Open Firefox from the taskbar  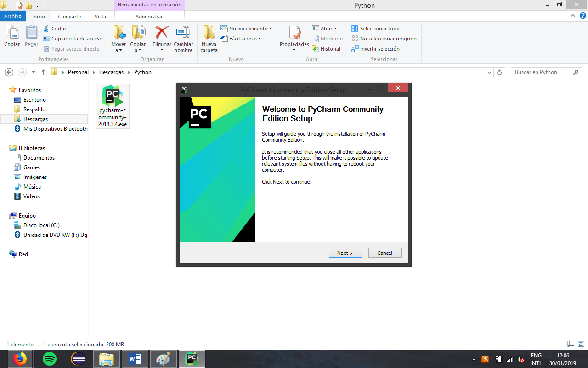click(20, 359)
